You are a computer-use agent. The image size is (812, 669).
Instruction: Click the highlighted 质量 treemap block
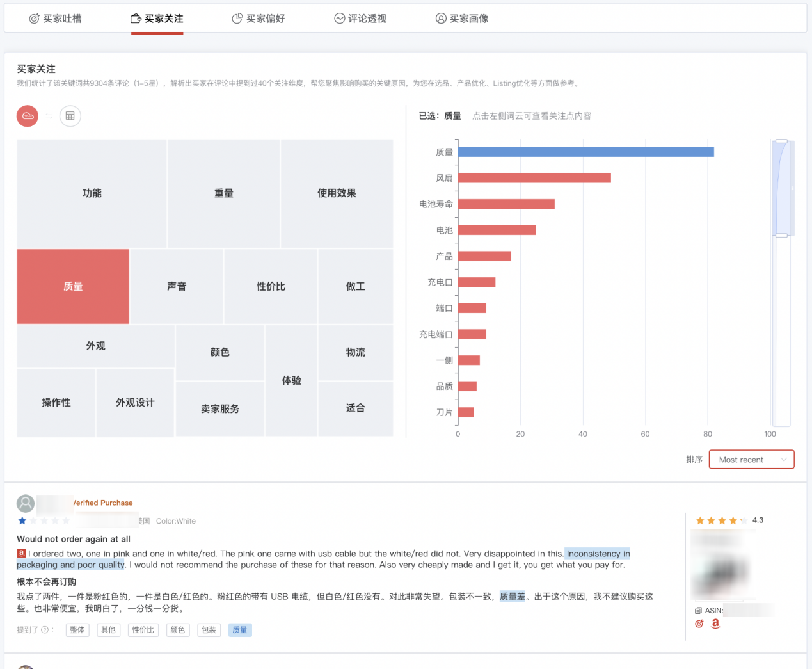point(73,286)
